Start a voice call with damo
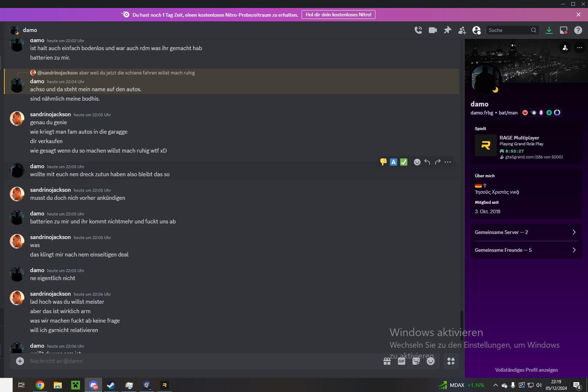588x392 pixels. (418, 30)
